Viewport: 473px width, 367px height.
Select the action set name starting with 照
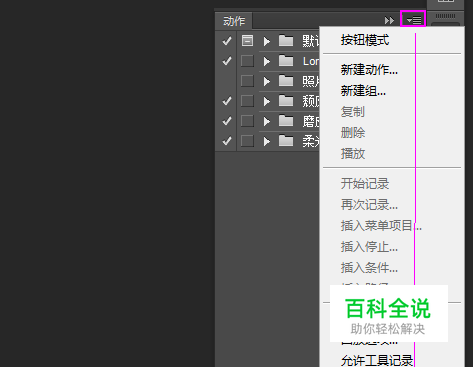click(x=311, y=81)
